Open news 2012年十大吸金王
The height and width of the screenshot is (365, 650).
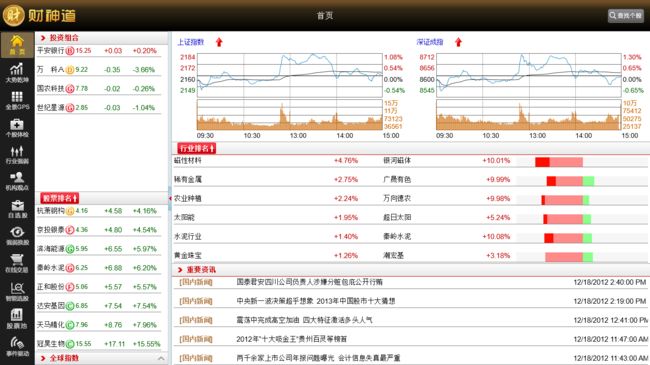point(291,339)
